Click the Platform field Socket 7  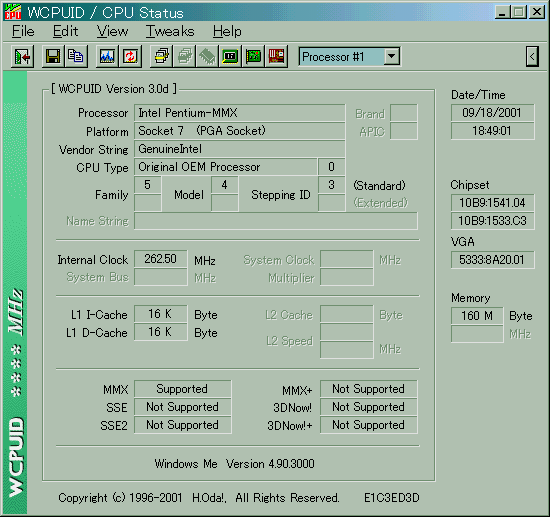[x=240, y=131]
